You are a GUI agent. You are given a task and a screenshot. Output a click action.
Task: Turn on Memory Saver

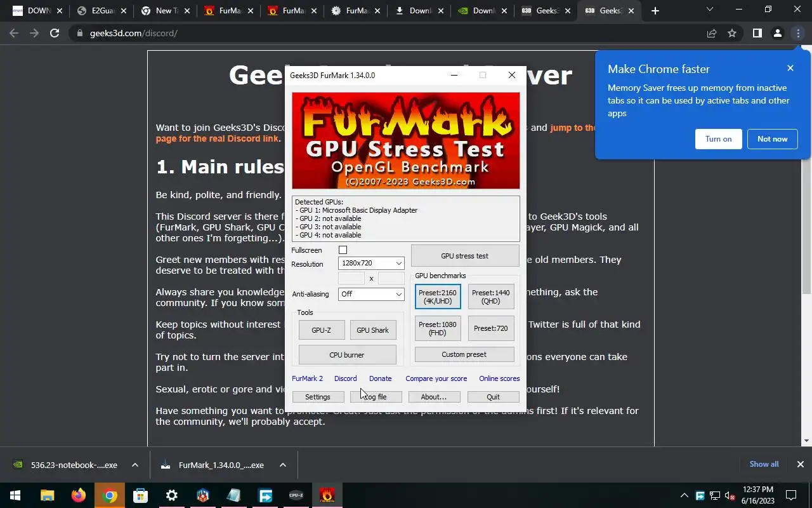[x=719, y=139]
